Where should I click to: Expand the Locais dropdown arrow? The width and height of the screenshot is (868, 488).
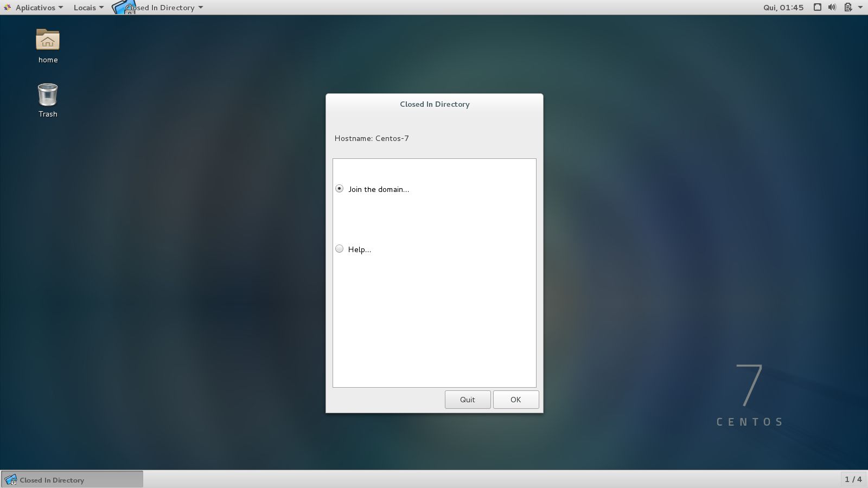pos(101,8)
